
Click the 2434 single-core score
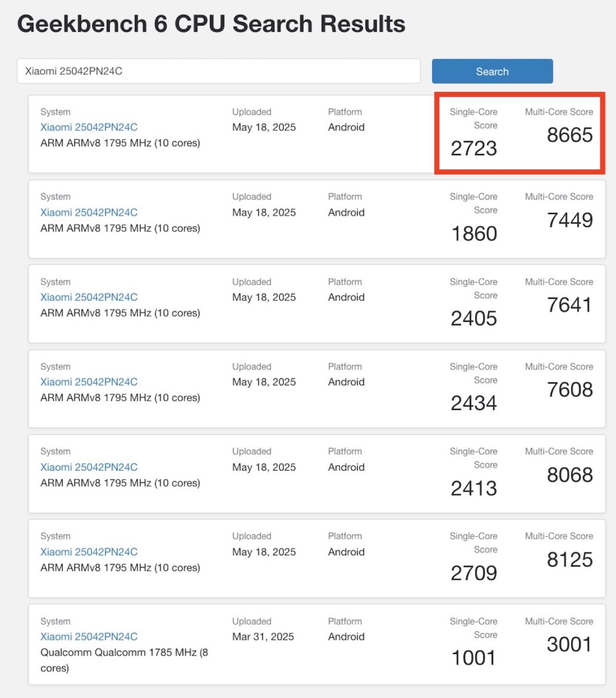click(x=473, y=403)
